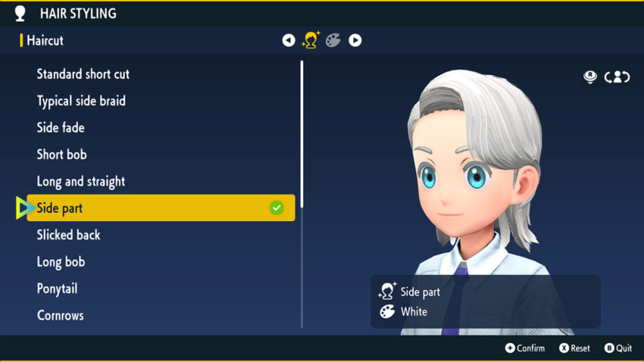Click the selection cursor arrow beside Side part
This screenshot has width=644, height=362.
25,208
